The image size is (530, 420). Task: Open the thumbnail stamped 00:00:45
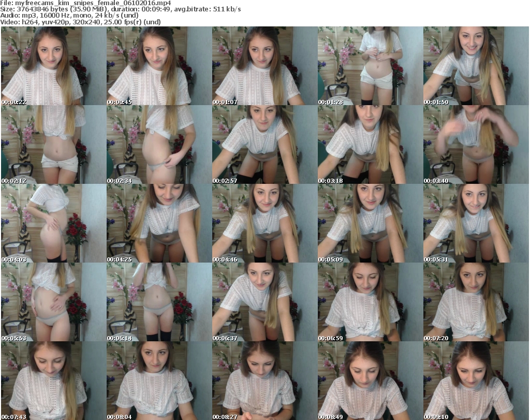pyautogui.click(x=159, y=66)
